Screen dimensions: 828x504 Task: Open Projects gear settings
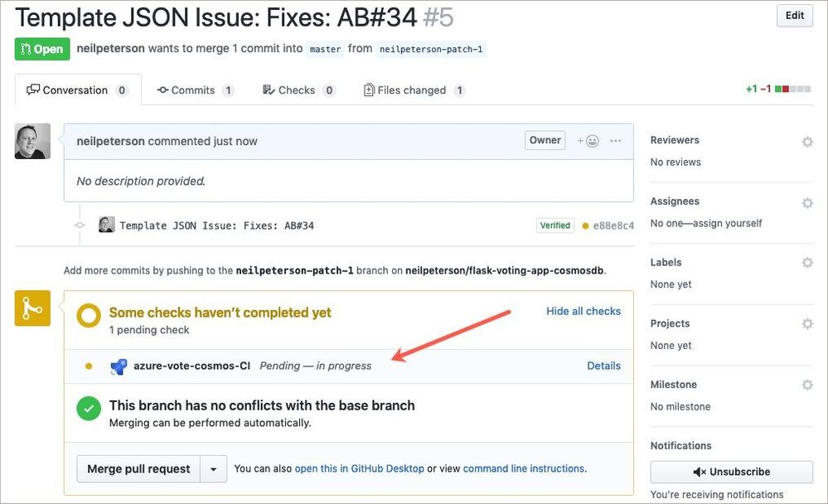pyautogui.click(x=807, y=323)
